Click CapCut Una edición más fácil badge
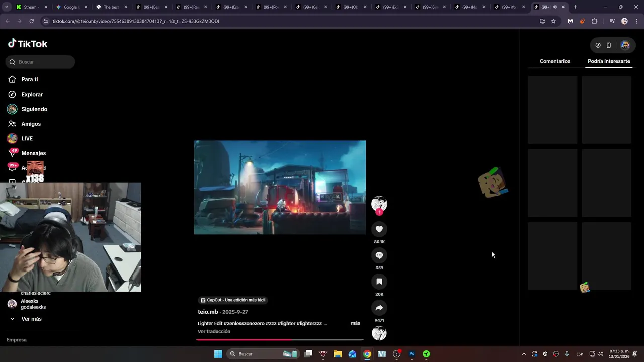The height and width of the screenshot is (362, 644). (x=233, y=300)
